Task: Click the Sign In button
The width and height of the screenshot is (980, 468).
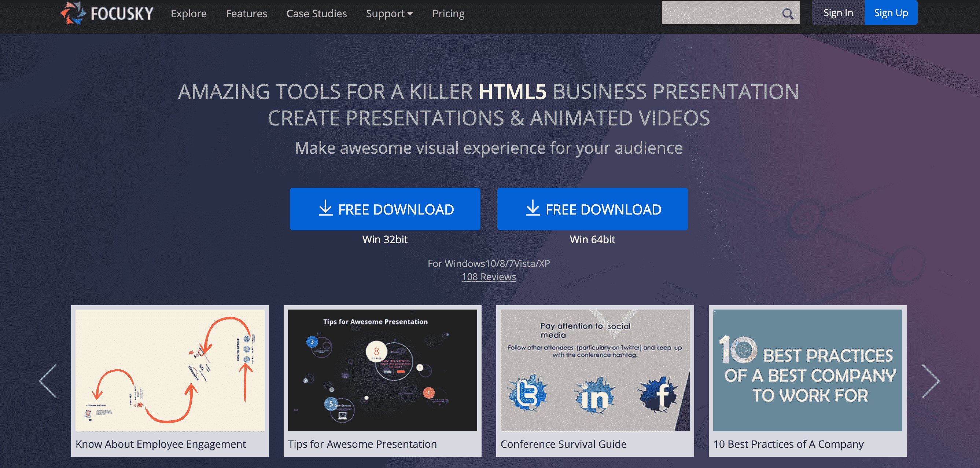Action: (836, 12)
